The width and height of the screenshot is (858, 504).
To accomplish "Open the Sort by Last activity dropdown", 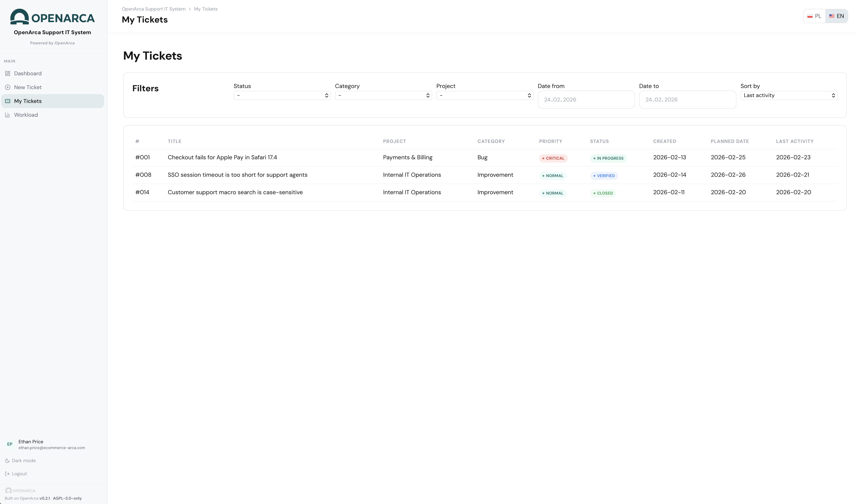I will [x=789, y=96].
